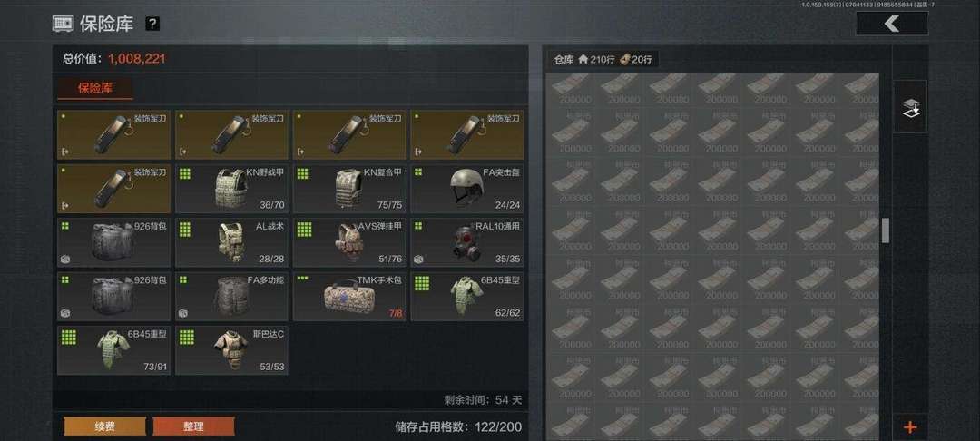Image resolution: width=980 pixels, height=441 pixels.
Task: Select the 6B45重型 armor with 62/62 durability
Action: pos(467,296)
